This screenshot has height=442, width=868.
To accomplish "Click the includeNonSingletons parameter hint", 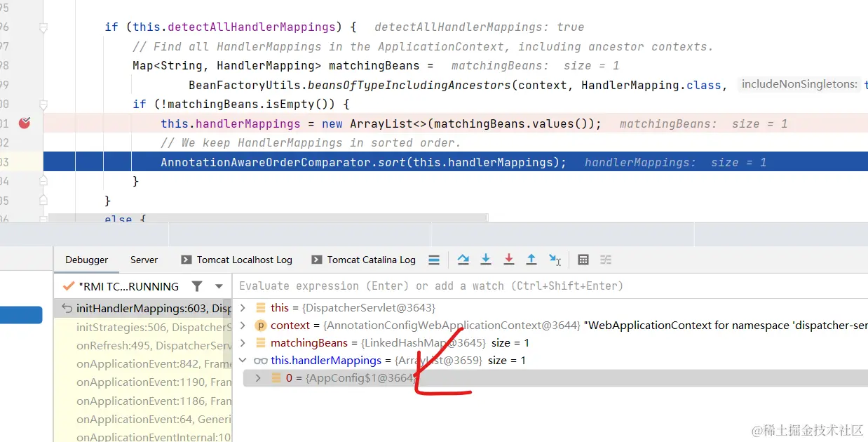I will coord(799,84).
